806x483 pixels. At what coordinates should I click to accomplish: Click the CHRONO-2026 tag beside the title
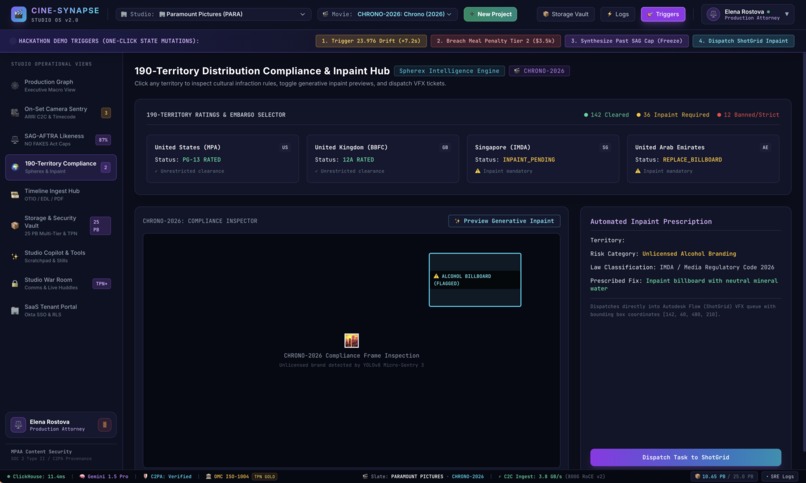coord(539,71)
